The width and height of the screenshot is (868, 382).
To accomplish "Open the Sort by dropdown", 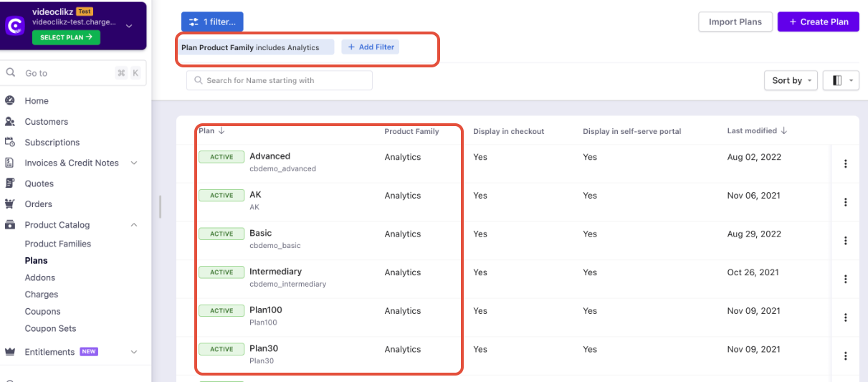I will pos(791,81).
